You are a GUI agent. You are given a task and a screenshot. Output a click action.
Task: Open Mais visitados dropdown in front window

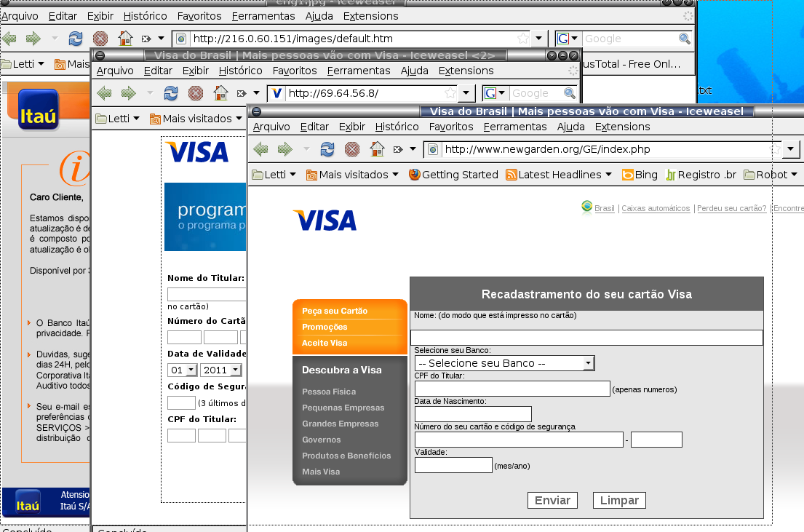[x=352, y=175]
